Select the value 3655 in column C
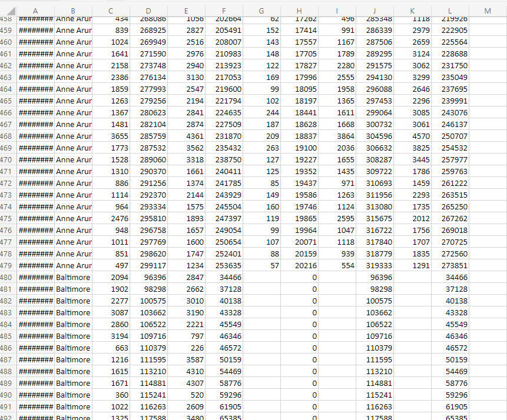The width and height of the screenshot is (507, 420). point(110,136)
